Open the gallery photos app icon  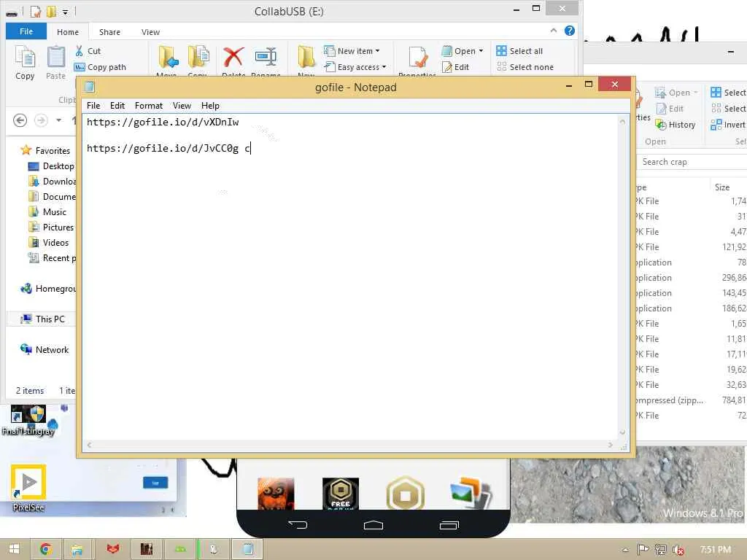click(470, 494)
